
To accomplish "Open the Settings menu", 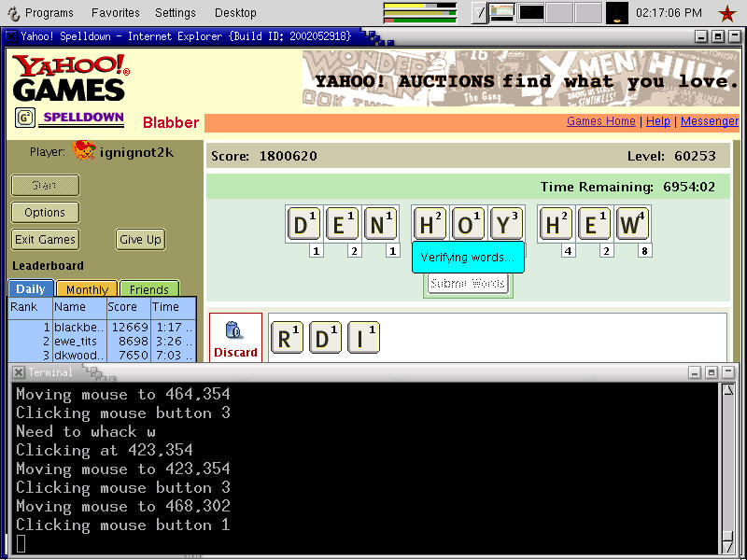I will tap(176, 13).
